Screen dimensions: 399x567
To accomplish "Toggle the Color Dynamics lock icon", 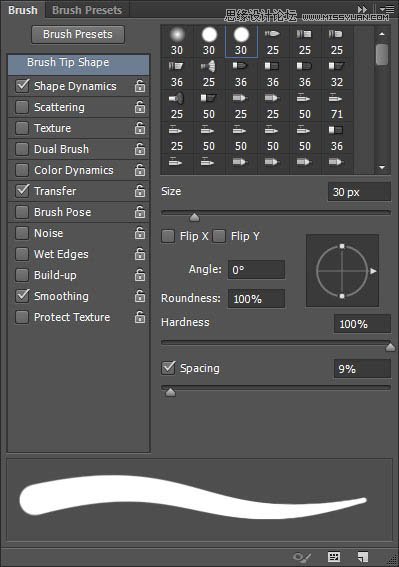I will click(140, 170).
